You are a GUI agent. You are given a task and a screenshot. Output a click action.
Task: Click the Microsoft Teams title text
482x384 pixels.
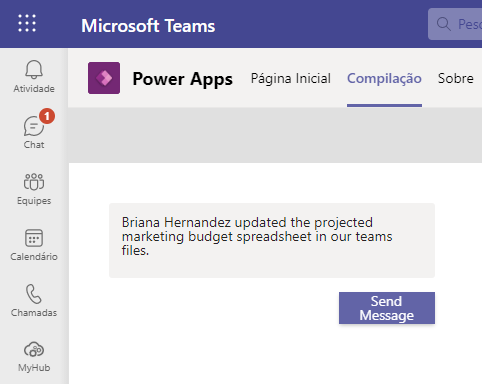[148, 26]
